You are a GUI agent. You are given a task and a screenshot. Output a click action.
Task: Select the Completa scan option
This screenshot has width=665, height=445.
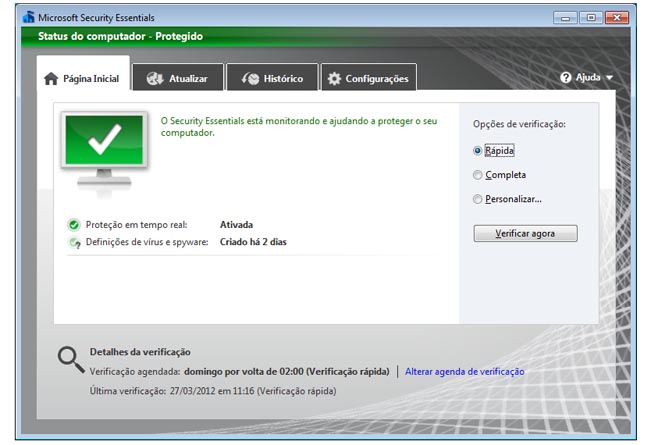478,175
